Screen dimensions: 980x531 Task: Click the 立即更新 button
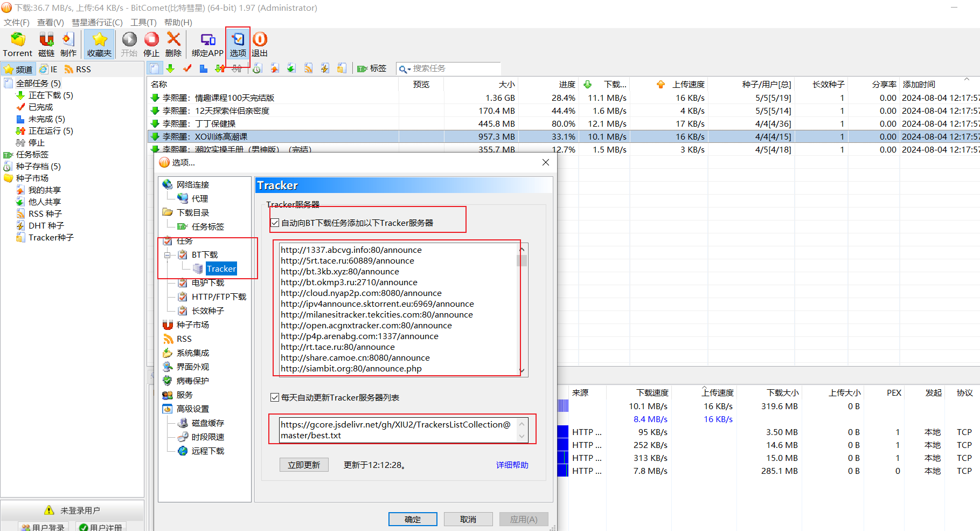point(304,465)
